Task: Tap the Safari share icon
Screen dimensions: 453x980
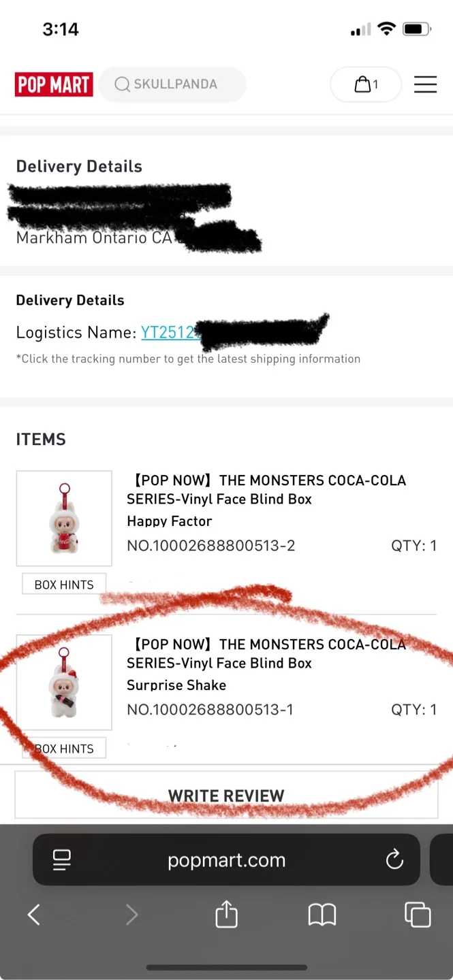Action: (226, 914)
